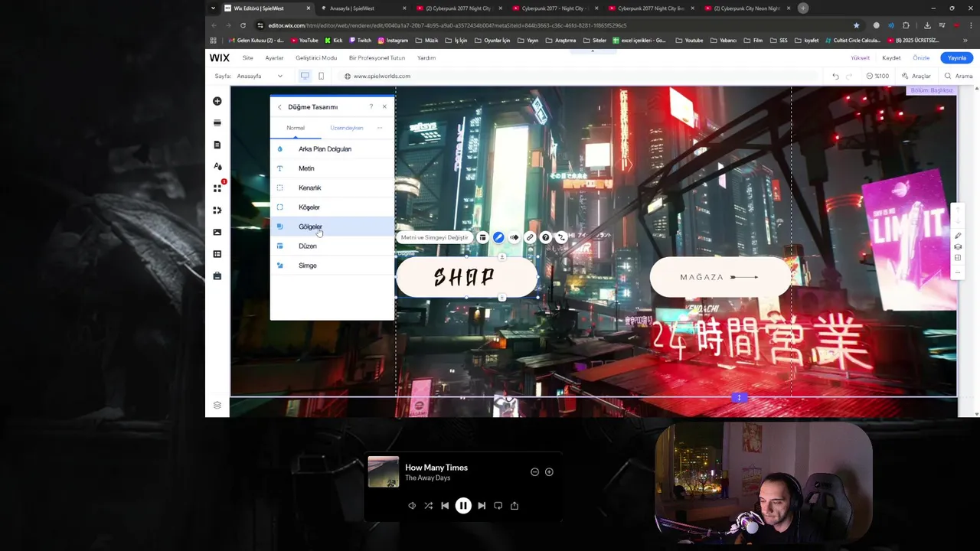
Task: Click the Undo arrow in editor toolbar
Action: [x=835, y=76]
